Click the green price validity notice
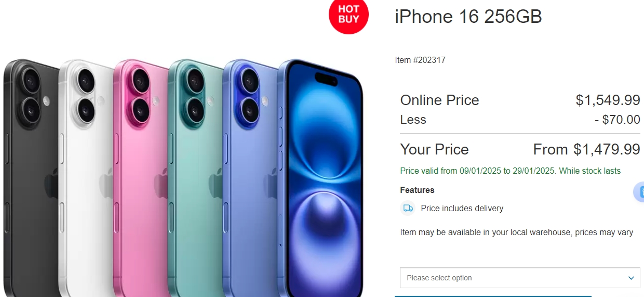Viewport: 644px width, 297px height. tap(511, 171)
